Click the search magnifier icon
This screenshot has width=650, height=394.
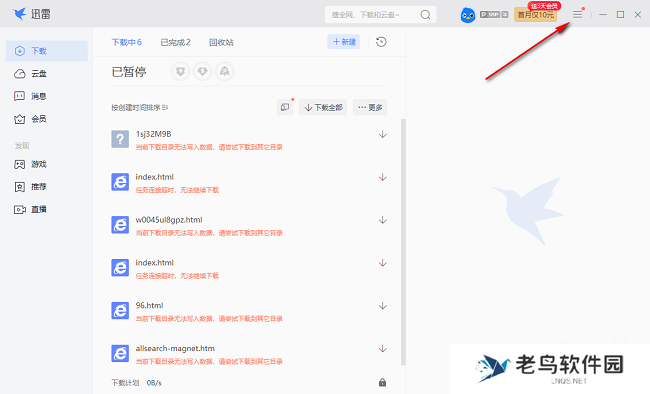click(425, 15)
